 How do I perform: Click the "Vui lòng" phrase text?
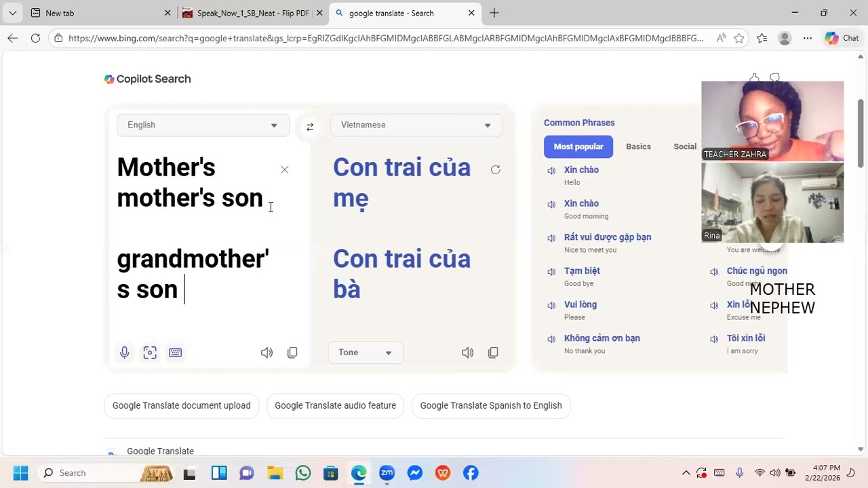580,304
